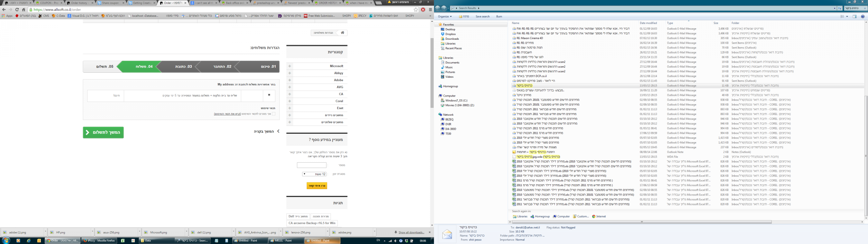This screenshot has height=244, width=868.
Task: Clear the Explorer search box
Action: 864,8
